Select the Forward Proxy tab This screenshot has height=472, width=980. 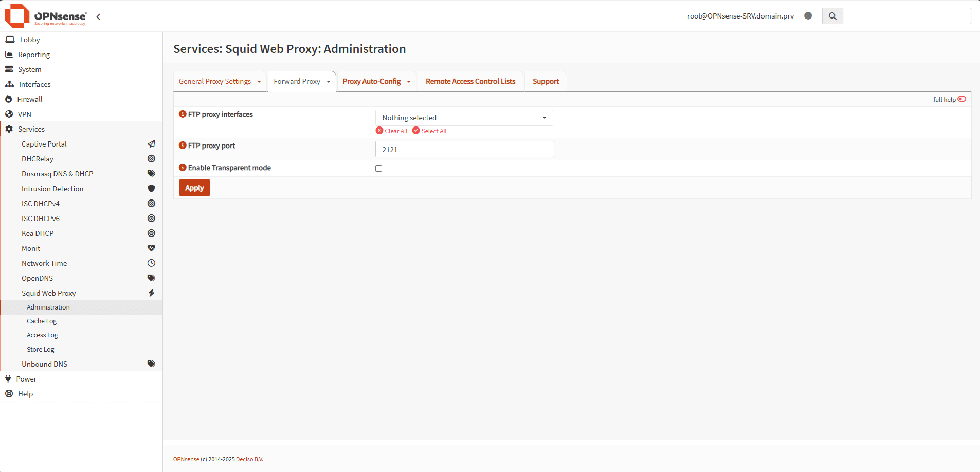pos(297,81)
